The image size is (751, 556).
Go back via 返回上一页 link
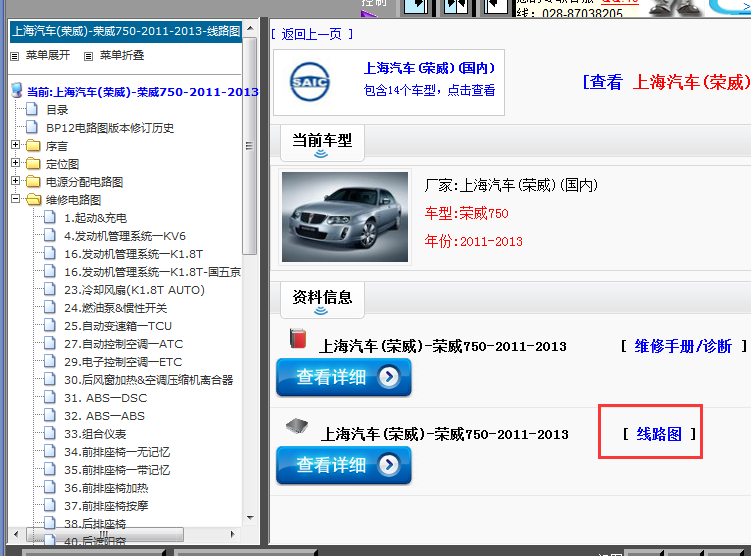click(312, 34)
